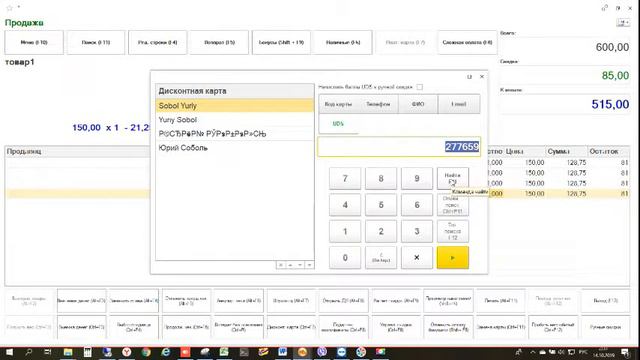This screenshot has width=640, height=360.
Task: Click the Поиск (F11) button
Action: click(x=96, y=42)
